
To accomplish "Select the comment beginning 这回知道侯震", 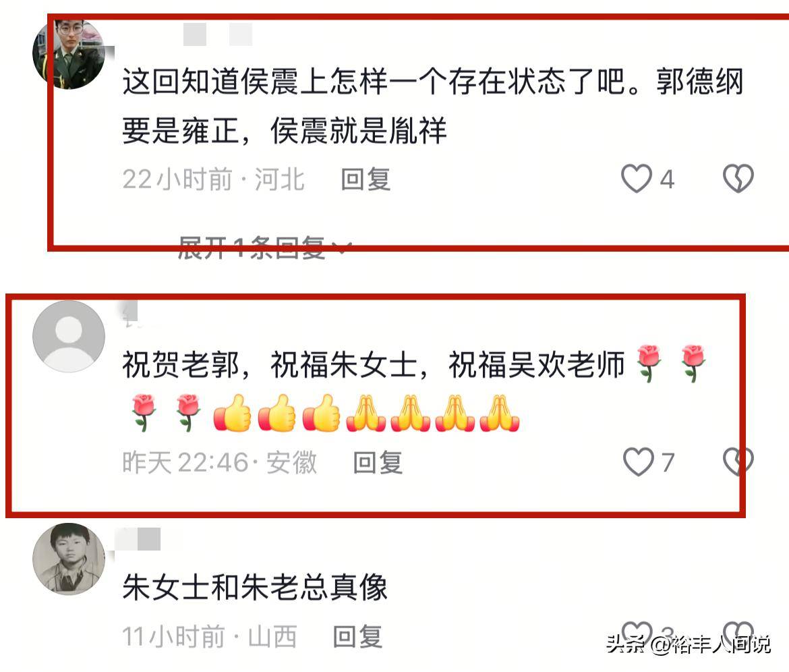I will point(433,106).
